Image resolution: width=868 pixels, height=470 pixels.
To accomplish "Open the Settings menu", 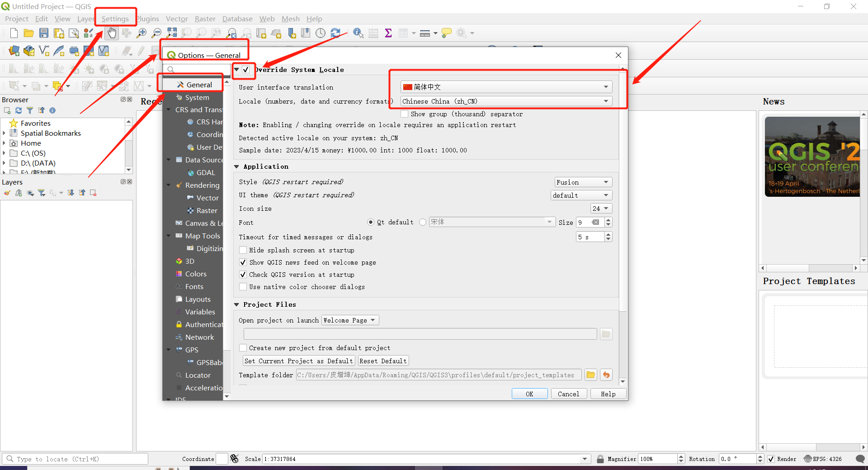I will pos(115,19).
